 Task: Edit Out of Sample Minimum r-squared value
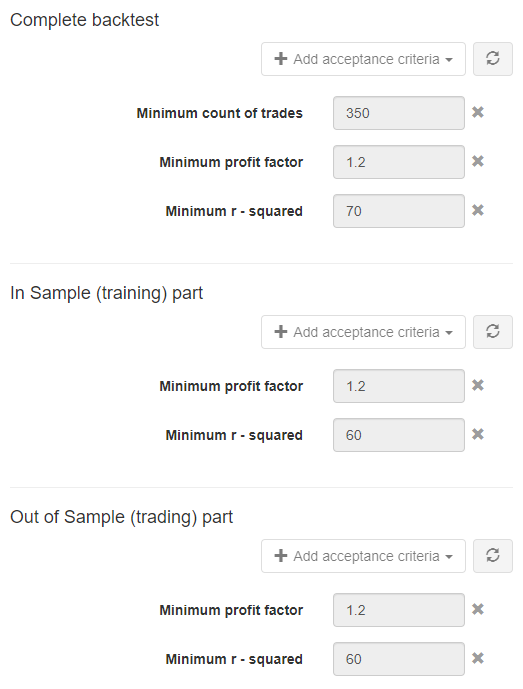[399, 659]
